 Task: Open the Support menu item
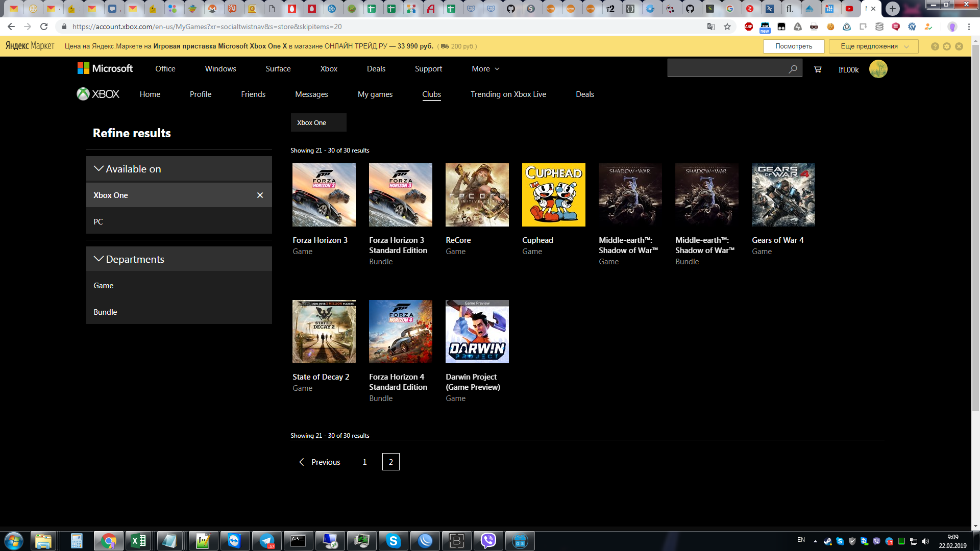click(428, 69)
